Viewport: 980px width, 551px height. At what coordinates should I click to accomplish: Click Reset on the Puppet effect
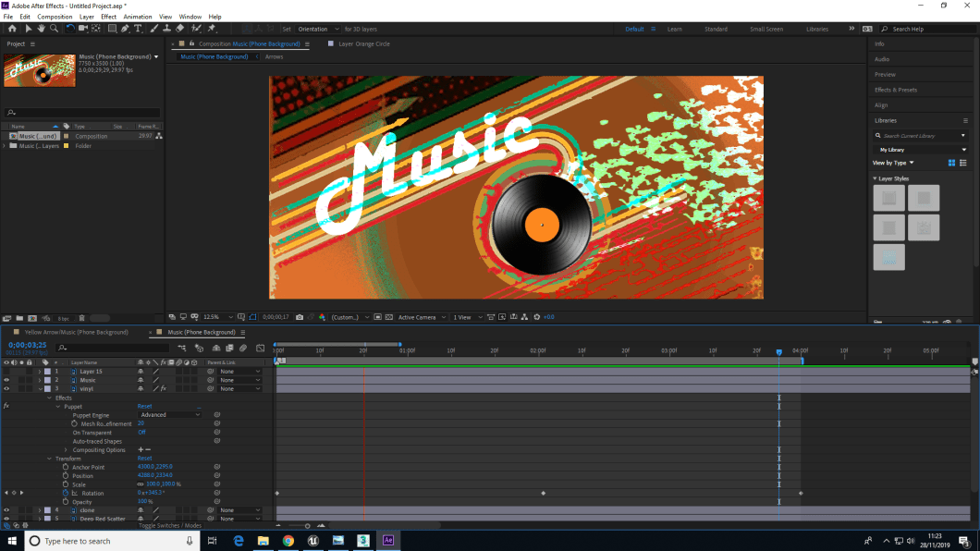[144, 406]
